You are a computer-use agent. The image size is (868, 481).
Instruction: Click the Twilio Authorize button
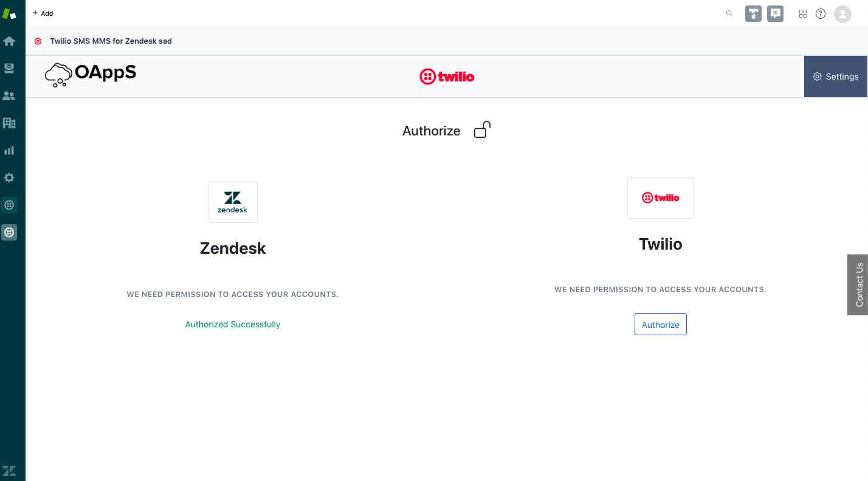(661, 324)
